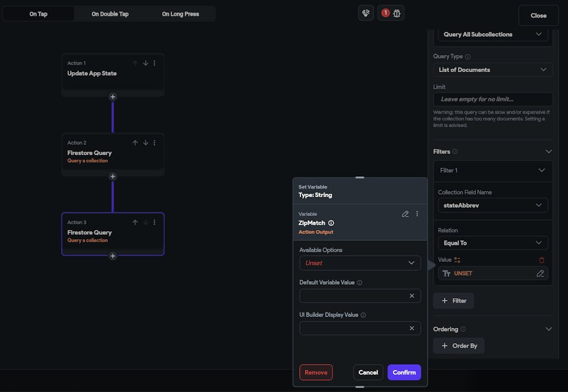The image size is (568, 392).
Task: Move Action 1 down using its arrow icon
Action: (x=145, y=63)
